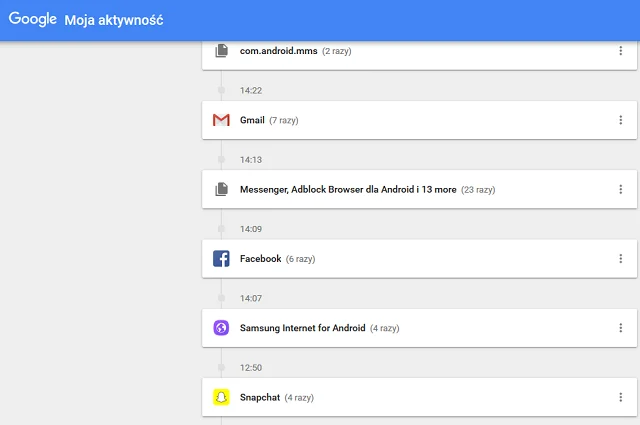Open more options for Messenger group entry
This screenshot has width=640, height=425.
620,189
